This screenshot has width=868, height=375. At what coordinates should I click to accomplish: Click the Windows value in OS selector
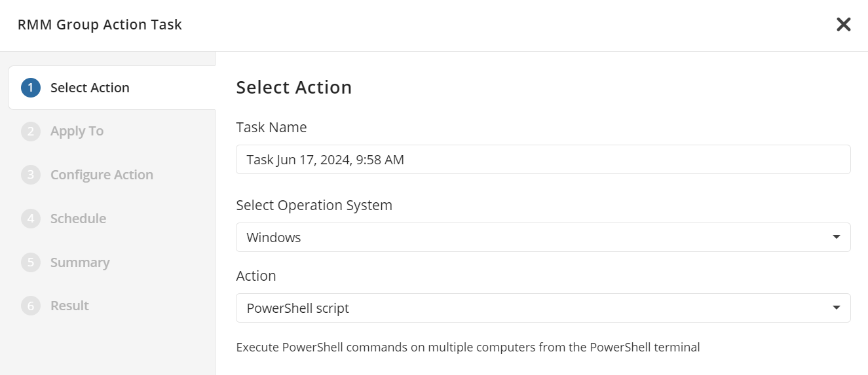(274, 238)
